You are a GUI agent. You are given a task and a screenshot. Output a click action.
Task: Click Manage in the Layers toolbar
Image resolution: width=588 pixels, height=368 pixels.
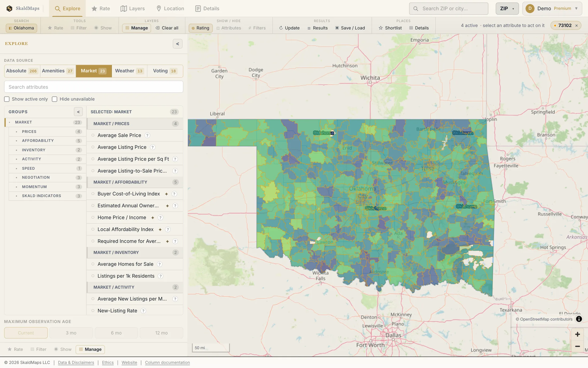[x=137, y=28]
